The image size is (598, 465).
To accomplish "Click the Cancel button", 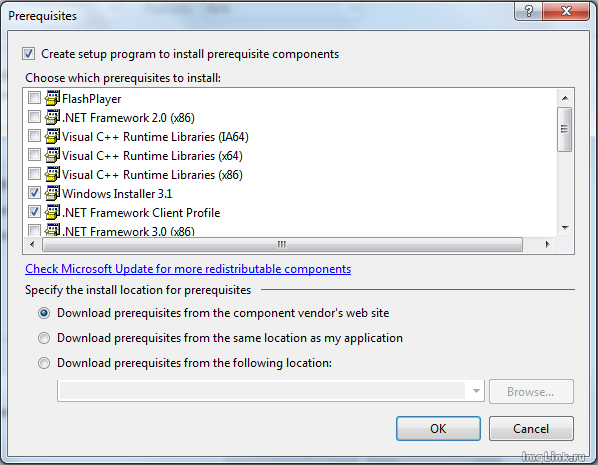I will 531,429.
